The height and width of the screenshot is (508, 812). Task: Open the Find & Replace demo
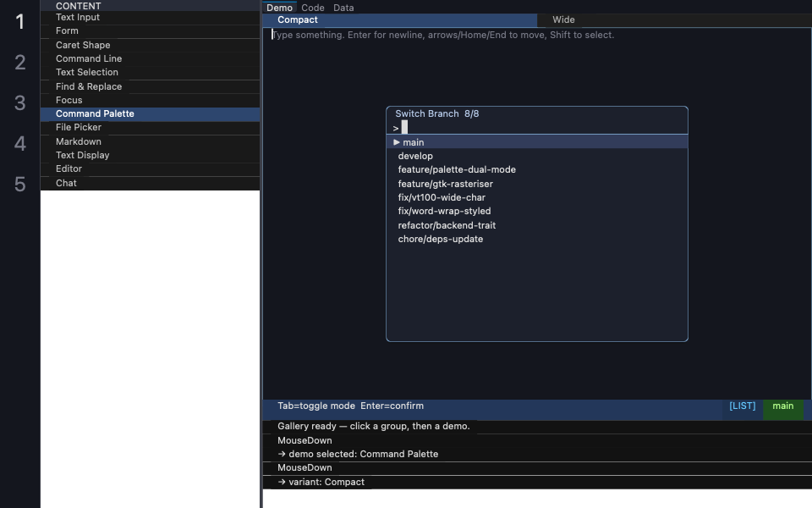[151, 86]
